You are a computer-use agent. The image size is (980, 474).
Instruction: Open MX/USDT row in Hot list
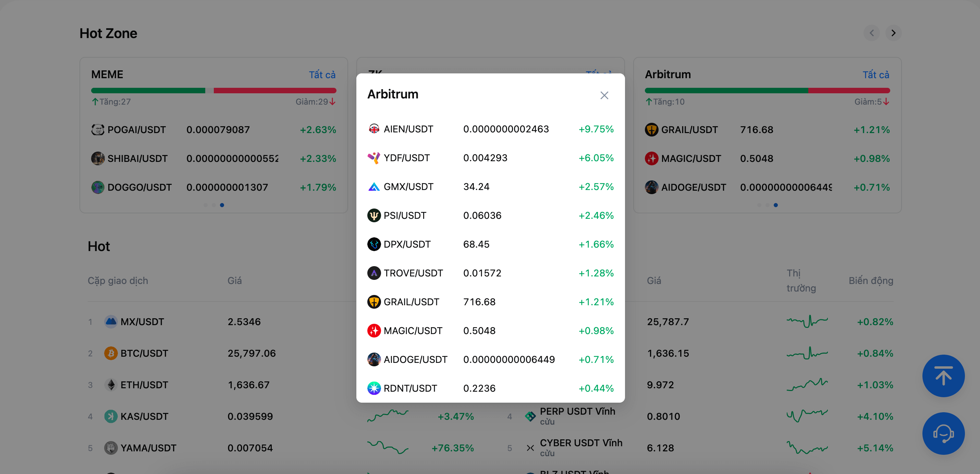pyautogui.click(x=281, y=322)
